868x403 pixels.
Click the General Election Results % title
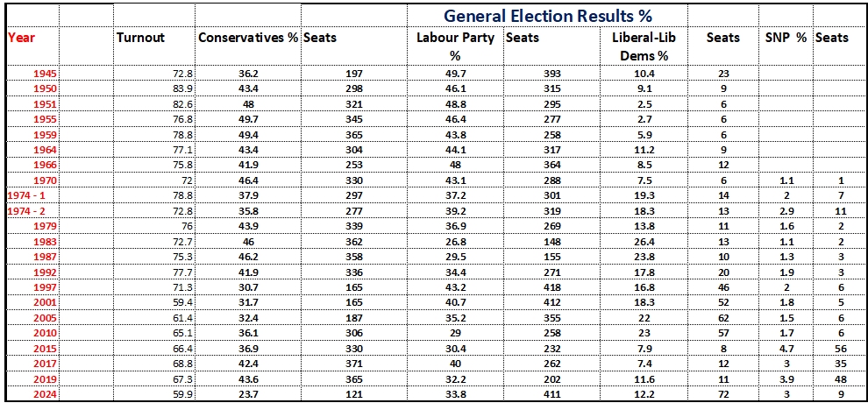[x=547, y=15]
